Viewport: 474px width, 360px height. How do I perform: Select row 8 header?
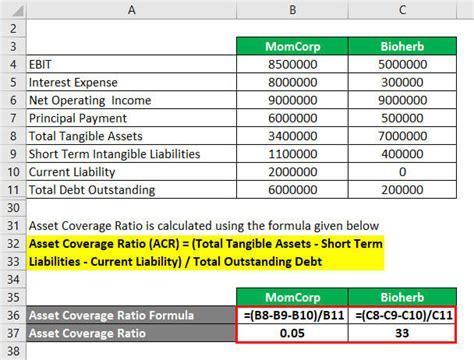point(13,136)
